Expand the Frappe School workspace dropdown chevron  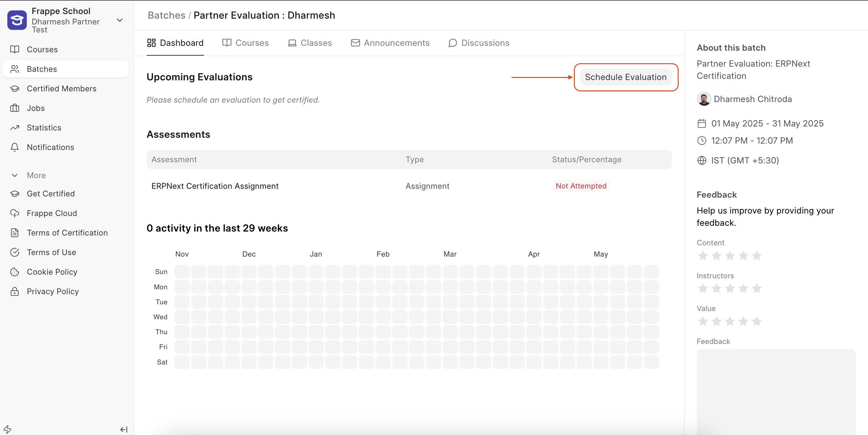(x=120, y=20)
